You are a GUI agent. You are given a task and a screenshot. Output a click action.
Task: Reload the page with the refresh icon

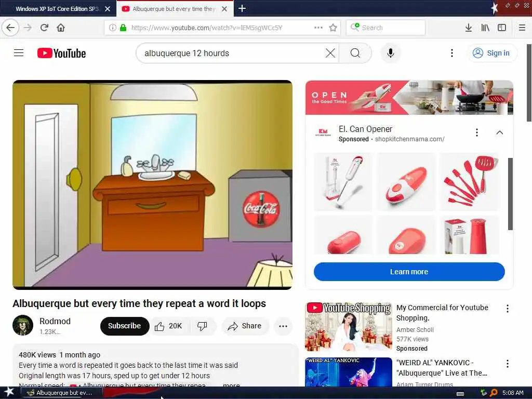point(45,28)
